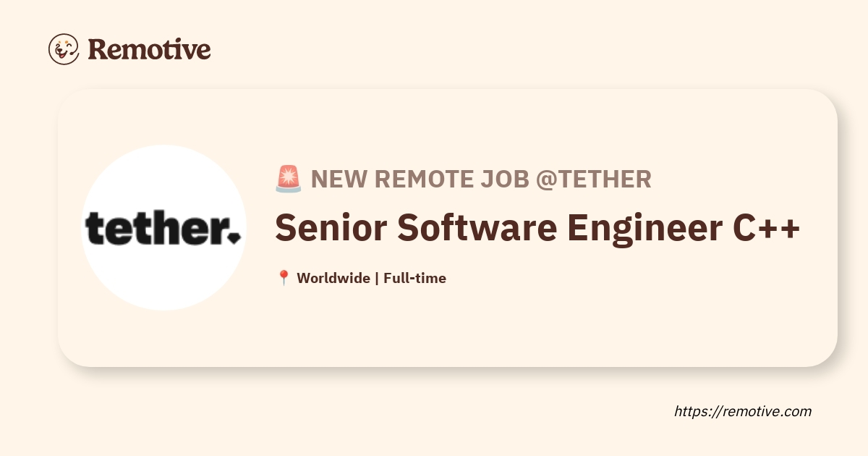Viewport: 868px width, 456px height.
Task: Click the red location pin icon
Action: 284,278
